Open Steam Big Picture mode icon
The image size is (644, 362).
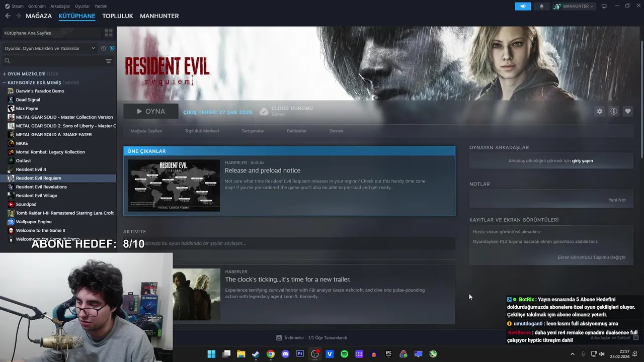tap(604, 6)
